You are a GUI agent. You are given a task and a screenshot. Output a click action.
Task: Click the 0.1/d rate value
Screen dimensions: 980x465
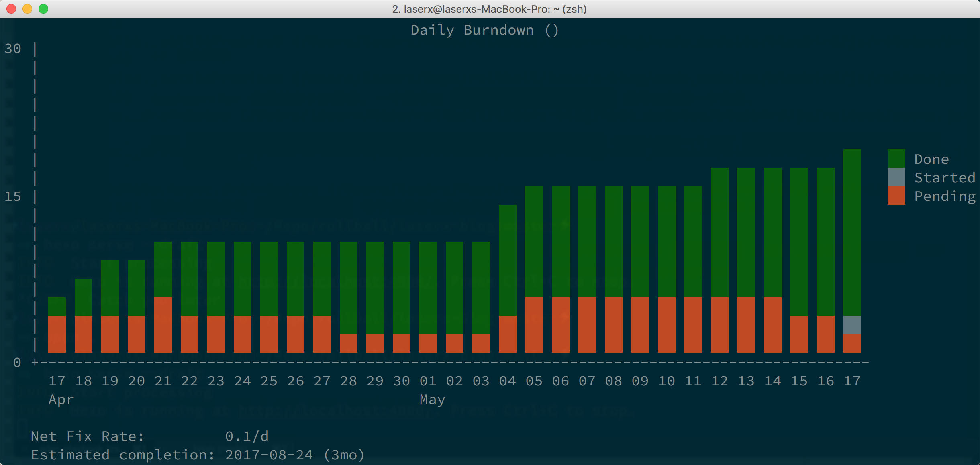[x=247, y=436]
